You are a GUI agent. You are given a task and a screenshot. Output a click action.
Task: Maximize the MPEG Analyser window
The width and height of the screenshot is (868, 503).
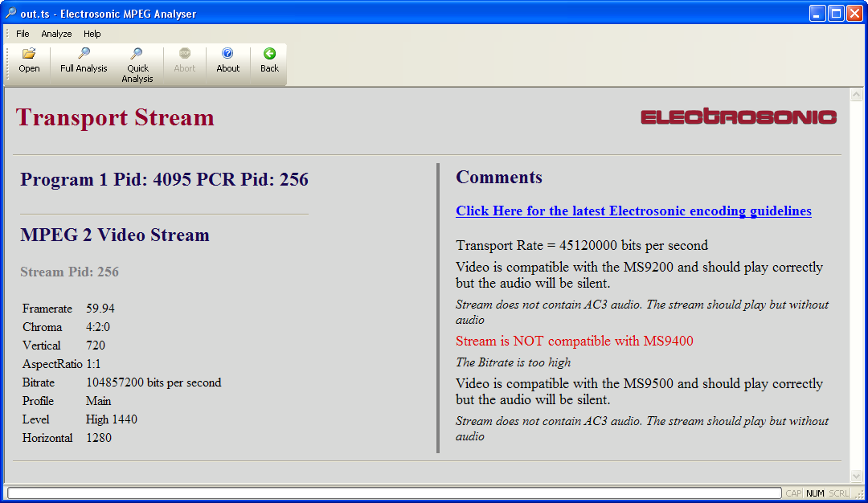point(836,14)
